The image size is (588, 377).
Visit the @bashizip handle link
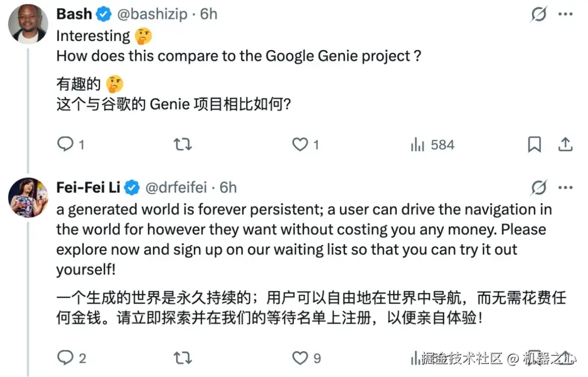click(x=152, y=14)
